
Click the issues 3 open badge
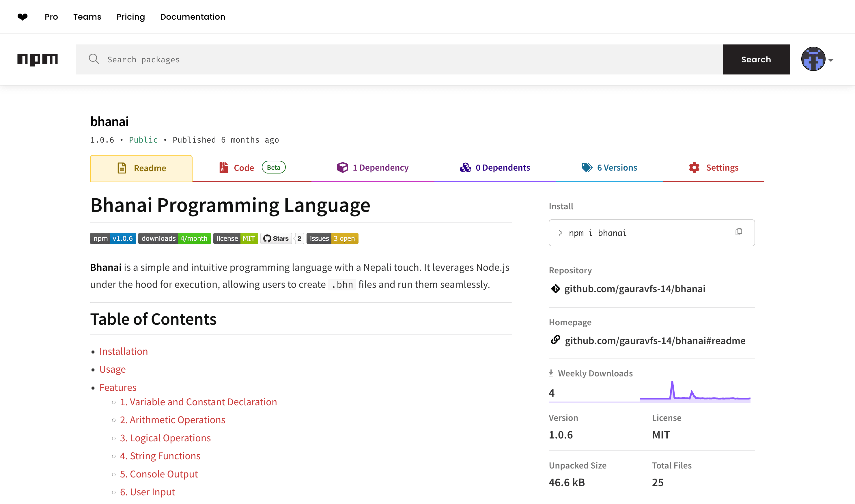[x=333, y=238]
